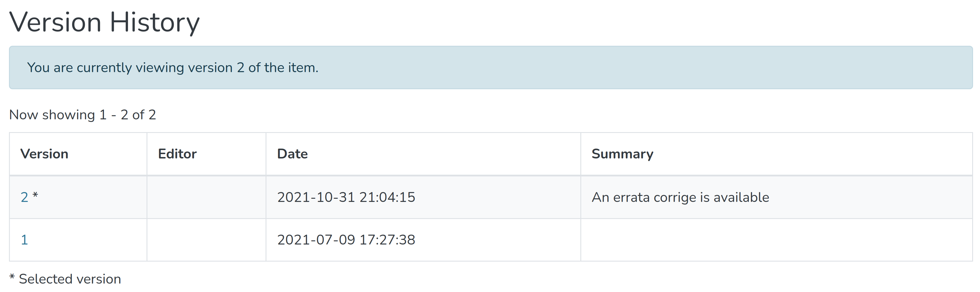Click the asterisk in the Selected version footnote
The width and height of the screenshot is (980, 292).
(x=12, y=278)
